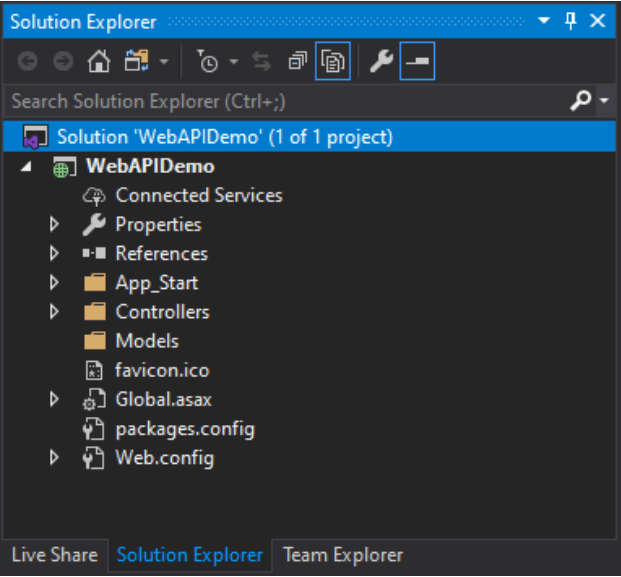Screen dimensions: 621x577
Task: Click the Home button in the toolbar
Action: [x=98, y=62]
